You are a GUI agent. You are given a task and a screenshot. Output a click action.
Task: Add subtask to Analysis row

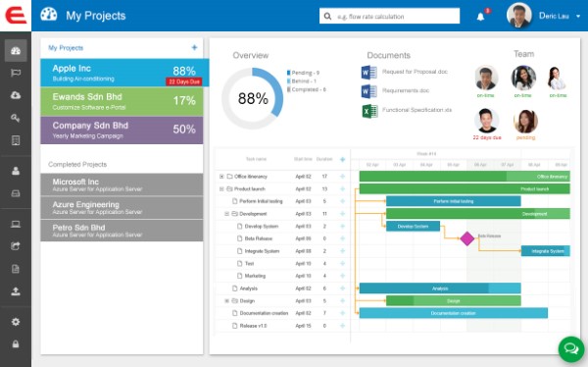[x=342, y=288]
